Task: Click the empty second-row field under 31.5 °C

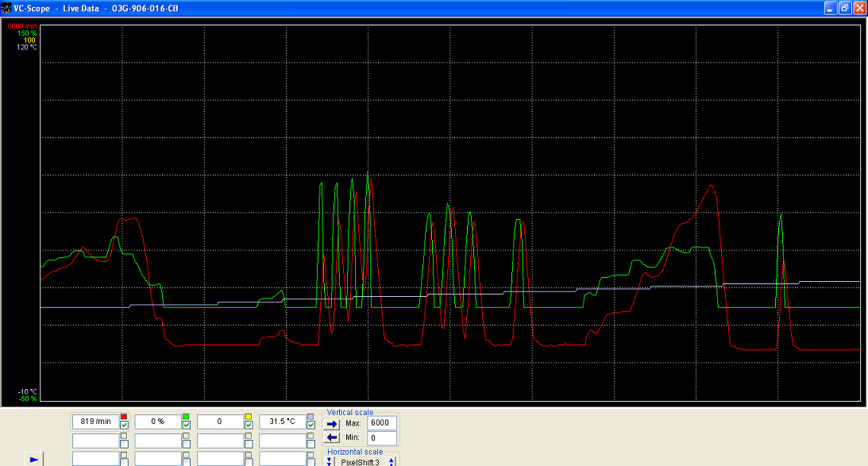Action: point(282,441)
